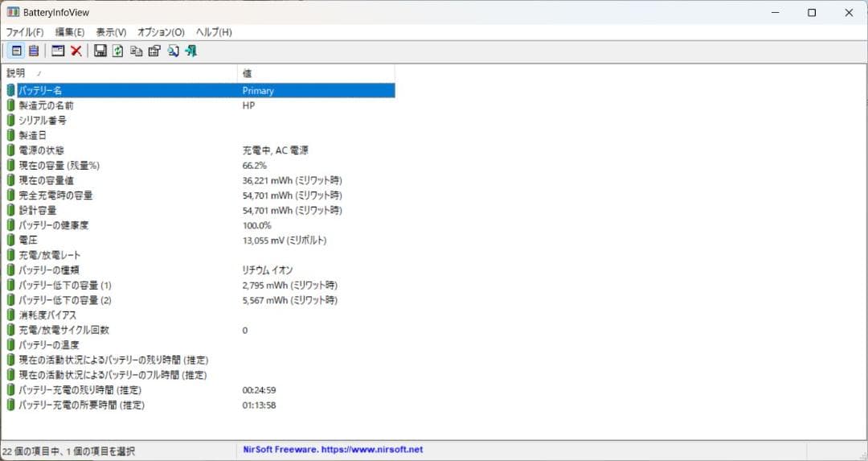Screen dimensions: 868x461
Task: Open the ファイル(F) menu
Action: tap(25, 32)
